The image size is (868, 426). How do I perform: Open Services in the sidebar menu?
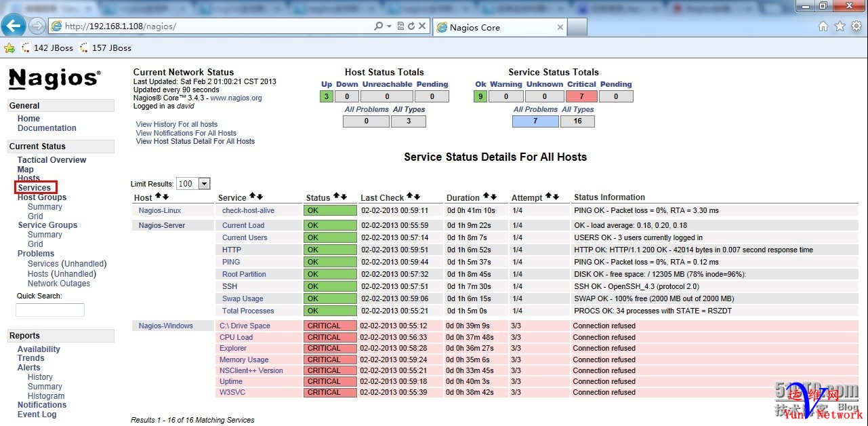(x=35, y=188)
